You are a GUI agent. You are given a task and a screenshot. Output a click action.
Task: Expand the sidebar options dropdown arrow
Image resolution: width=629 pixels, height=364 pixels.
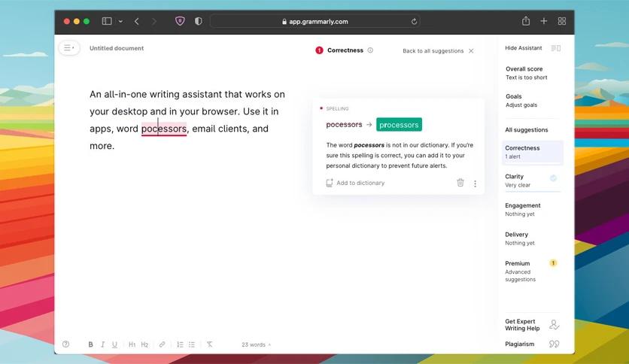pos(120,22)
